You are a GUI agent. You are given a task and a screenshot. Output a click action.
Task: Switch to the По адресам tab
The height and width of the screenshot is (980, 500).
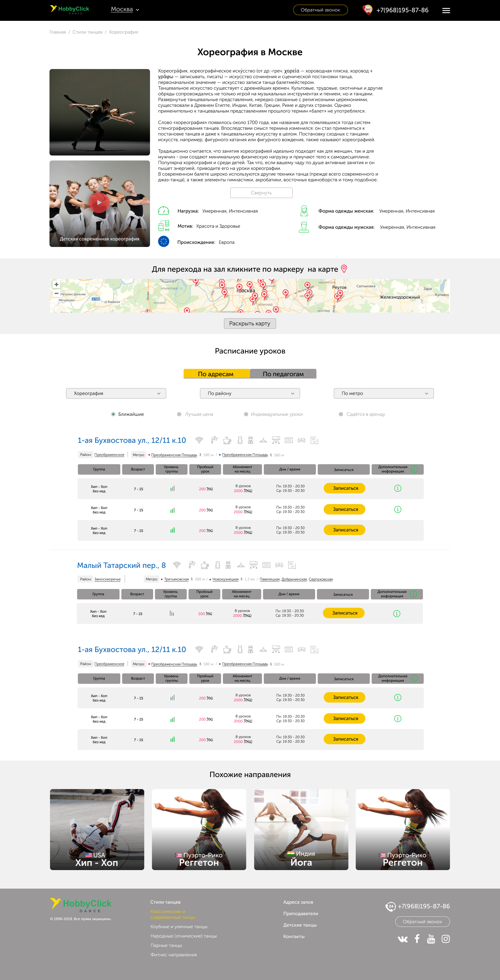[x=216, y=374]
